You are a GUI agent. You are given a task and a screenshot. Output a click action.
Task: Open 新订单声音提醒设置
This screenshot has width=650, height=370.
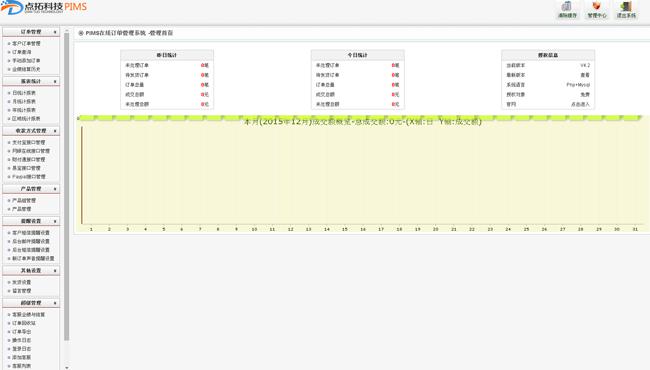click(x=33, y=258)
